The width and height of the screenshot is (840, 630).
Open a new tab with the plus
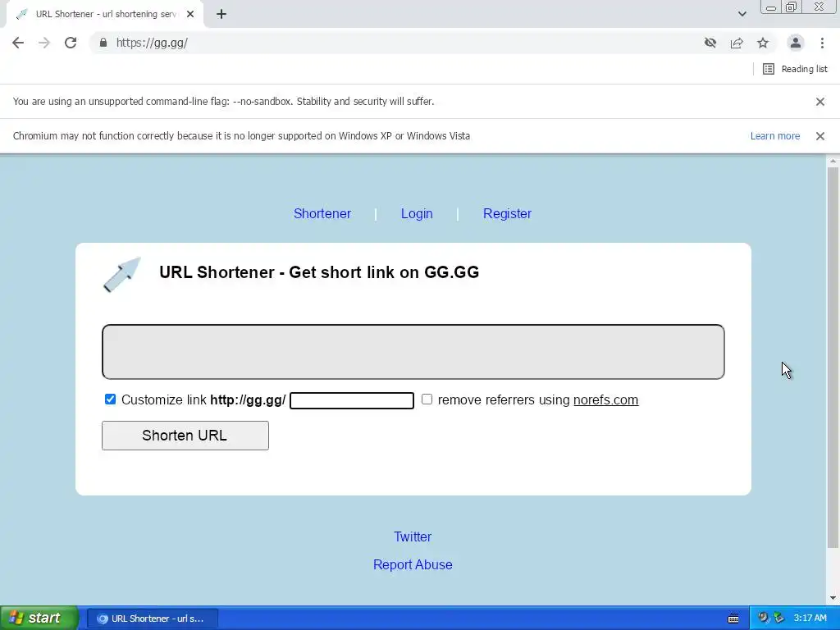coord(221,14)
